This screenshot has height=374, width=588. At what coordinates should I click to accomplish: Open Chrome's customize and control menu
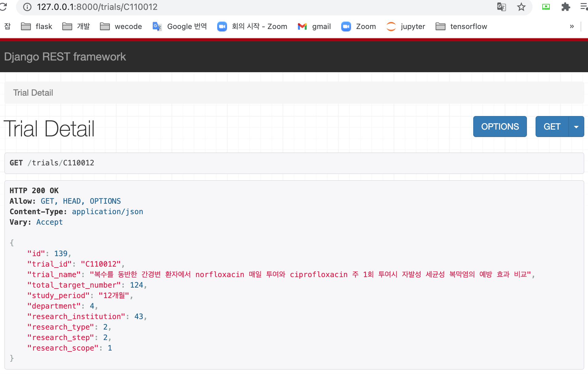584,7
